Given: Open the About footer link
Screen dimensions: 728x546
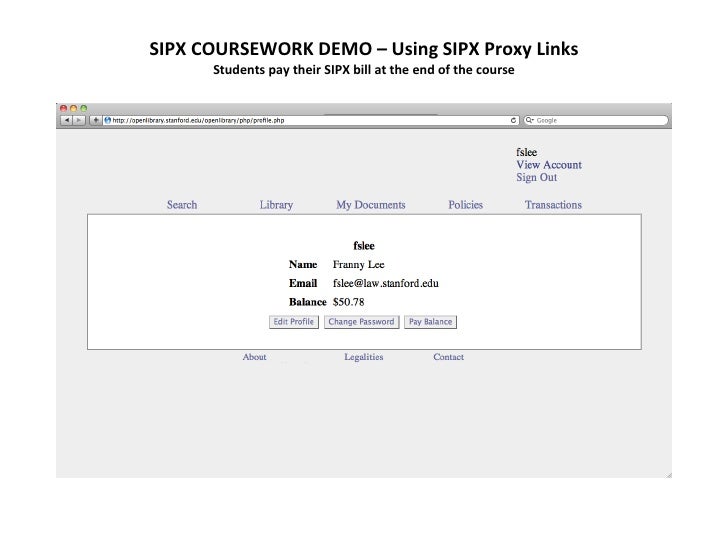Looking at the screenshot, I should coord(254,357).
